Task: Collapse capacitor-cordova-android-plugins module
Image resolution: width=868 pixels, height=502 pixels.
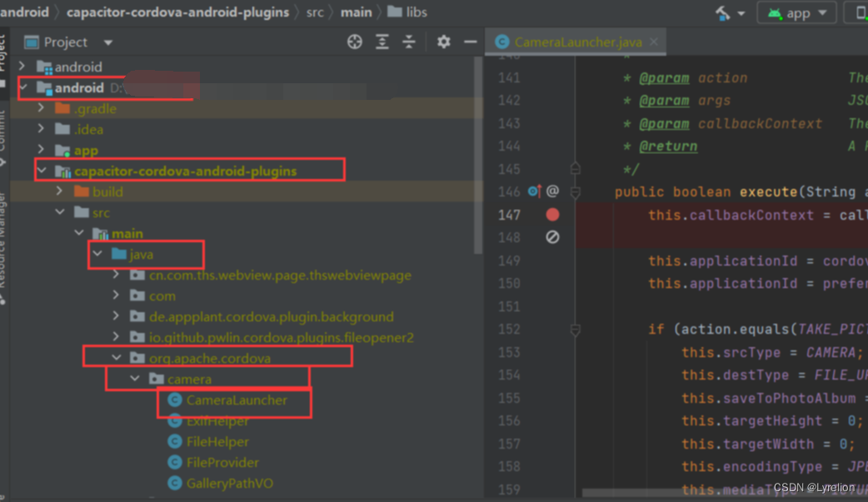Action: point(42,171)
